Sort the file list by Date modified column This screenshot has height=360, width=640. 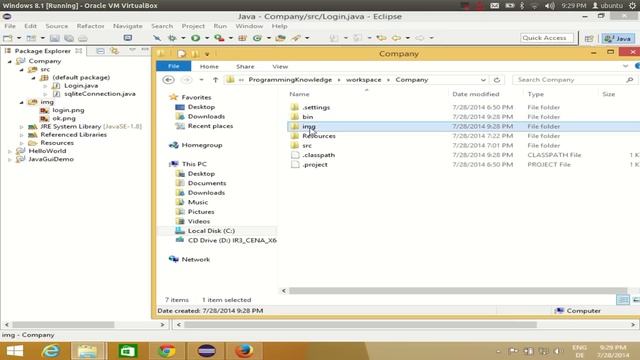(476, 94)
